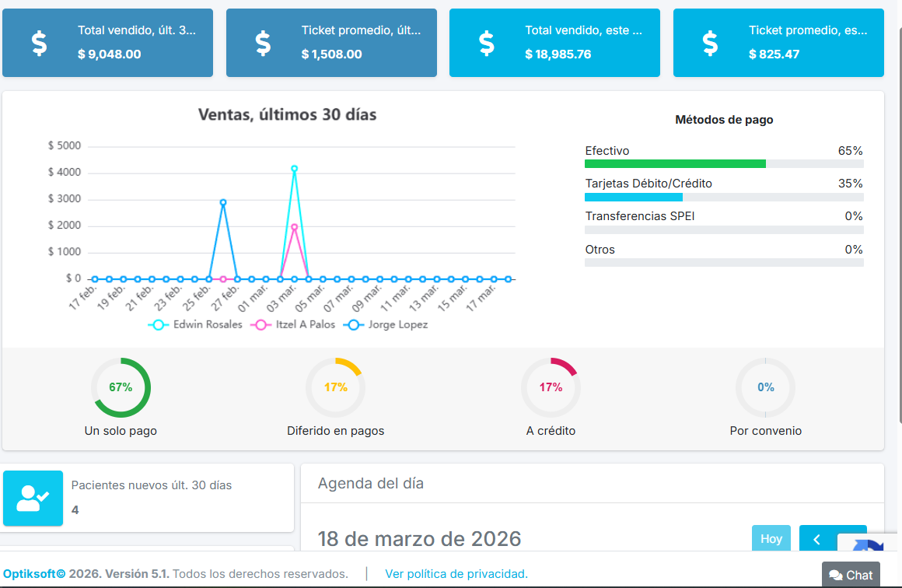This screenshot has width=902, height=588.
Task: Click dollar icon on Total vendido últ. 30 card
Action: click(39, 43)
